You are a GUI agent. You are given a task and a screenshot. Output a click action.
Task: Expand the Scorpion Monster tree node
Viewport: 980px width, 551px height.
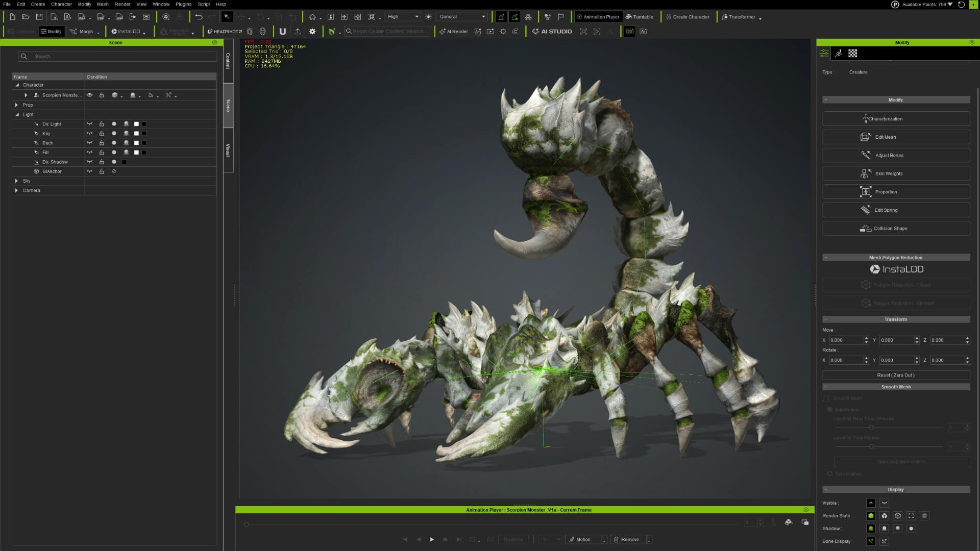pos(26,95)
